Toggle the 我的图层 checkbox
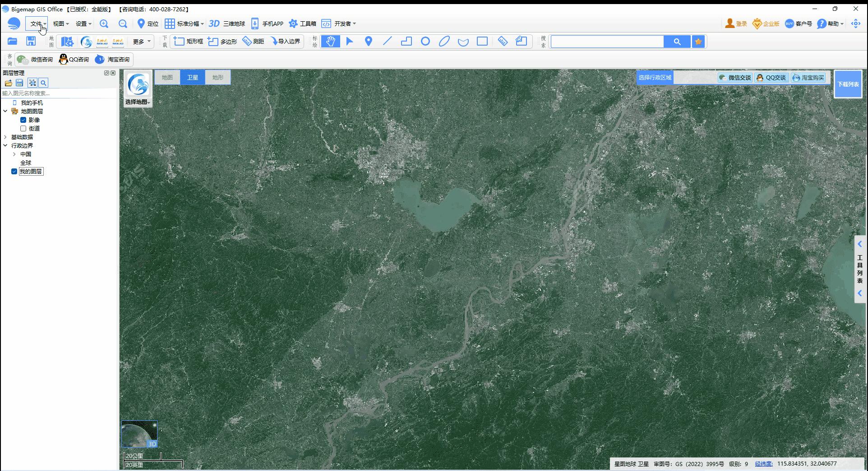The height and width of the screenshot is (471, 868). [14, 172]
